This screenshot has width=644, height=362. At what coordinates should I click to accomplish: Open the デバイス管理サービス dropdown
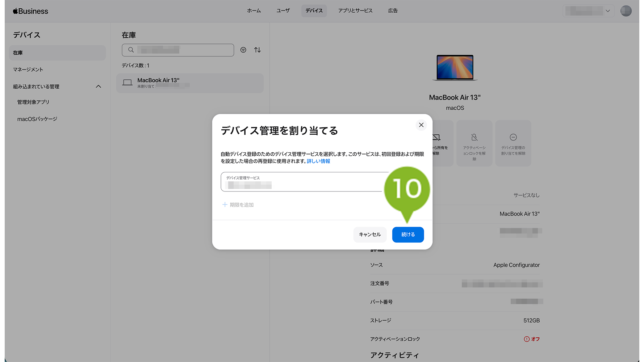pyautogui.click(x=301, y=182)
